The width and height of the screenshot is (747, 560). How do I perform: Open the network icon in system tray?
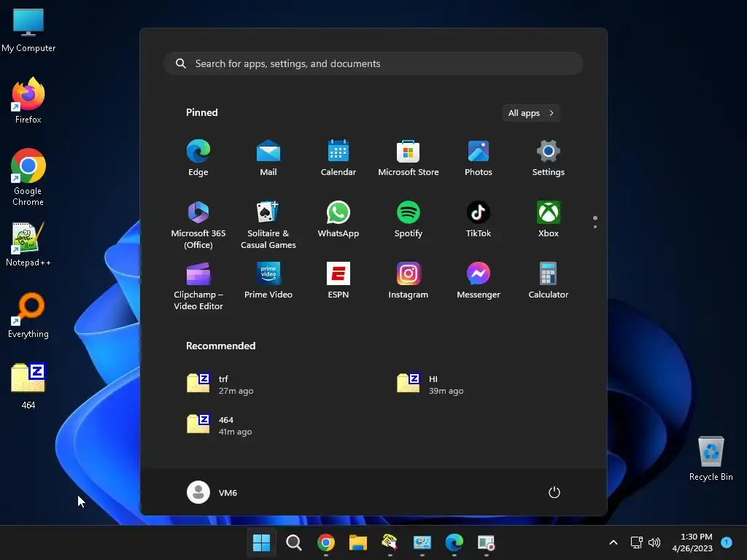(x=636, y=542)
